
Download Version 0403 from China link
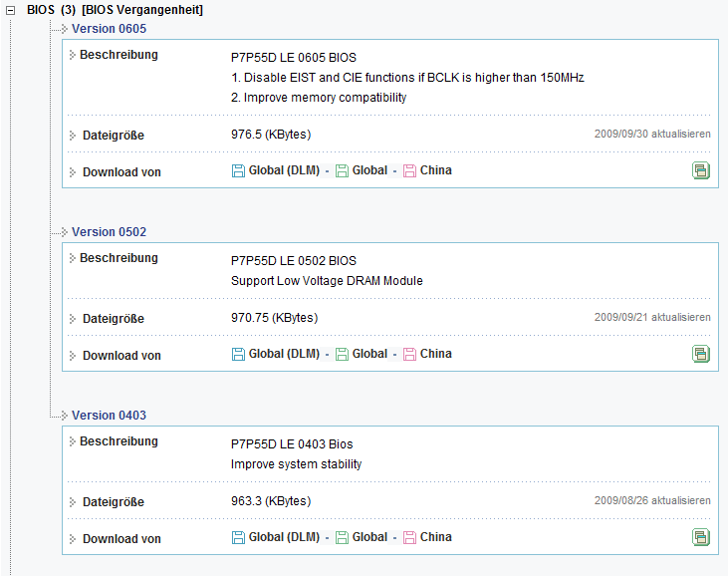[x=435, y=537]
